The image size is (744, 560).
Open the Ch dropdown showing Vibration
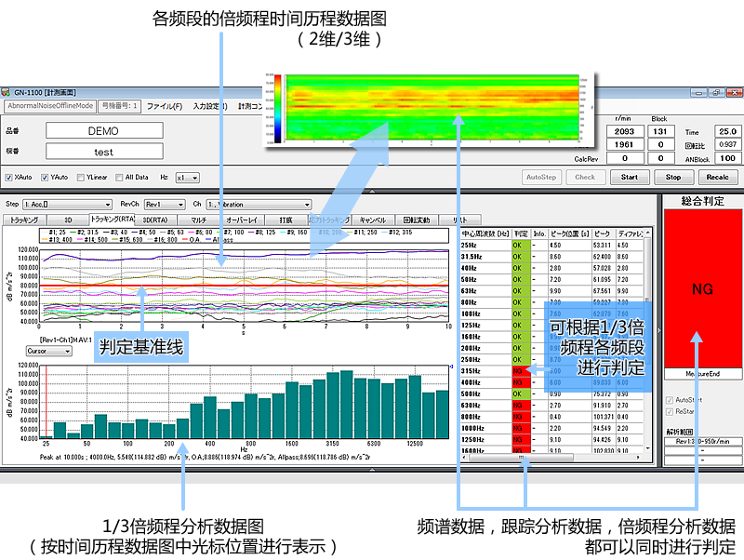click(259, 205)
